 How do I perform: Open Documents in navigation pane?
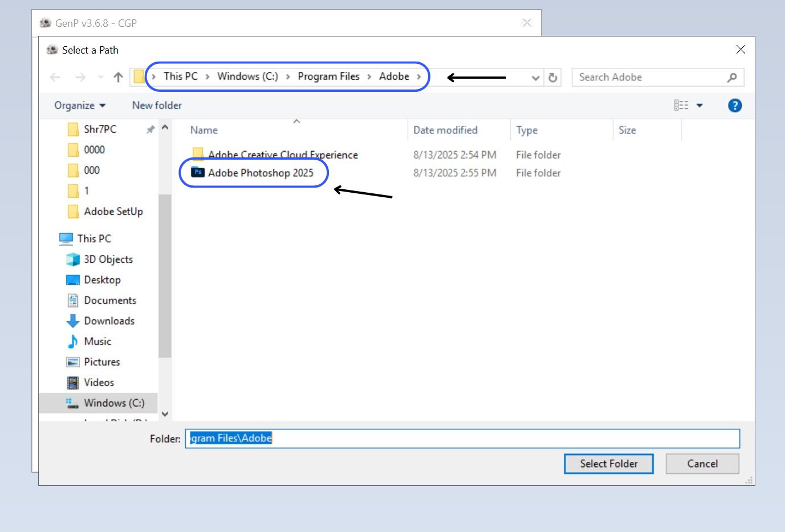[x=110, y=300]
